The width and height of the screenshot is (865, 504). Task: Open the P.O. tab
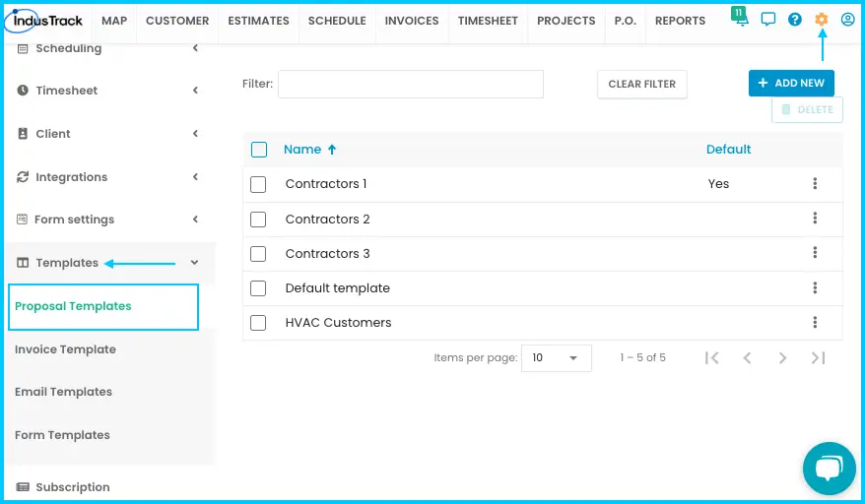coord(625,21)
